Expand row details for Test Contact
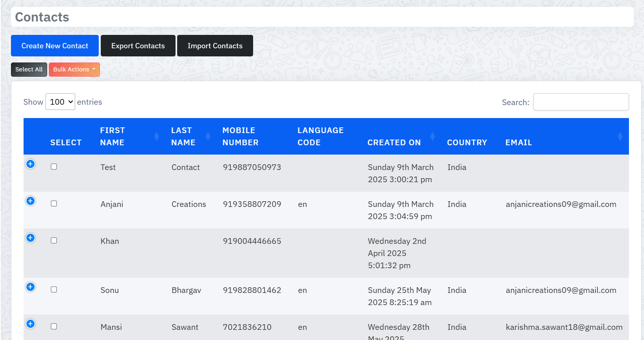 click(30, 164)
